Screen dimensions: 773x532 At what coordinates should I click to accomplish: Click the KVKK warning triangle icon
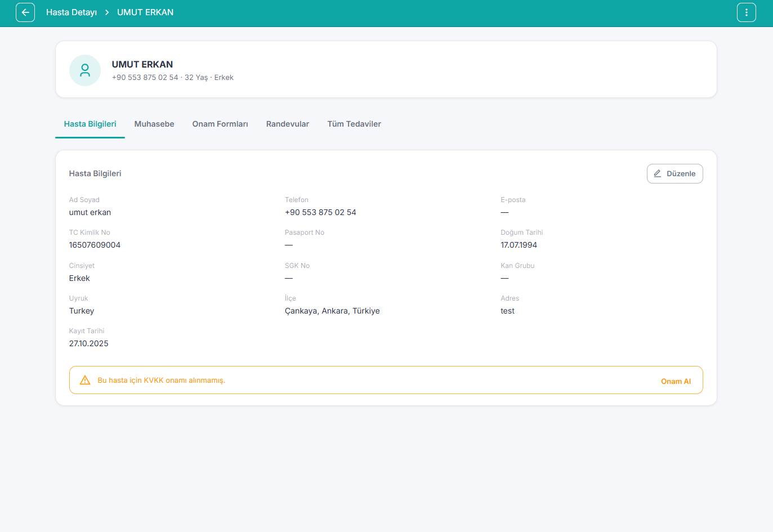pos(85,380)
